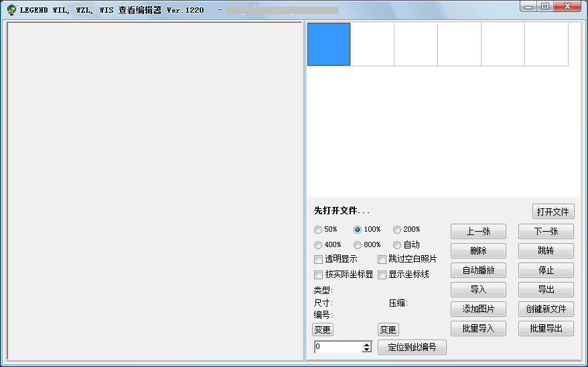
Task: Click the 变更 button under 编号
Action: [323, 330]
